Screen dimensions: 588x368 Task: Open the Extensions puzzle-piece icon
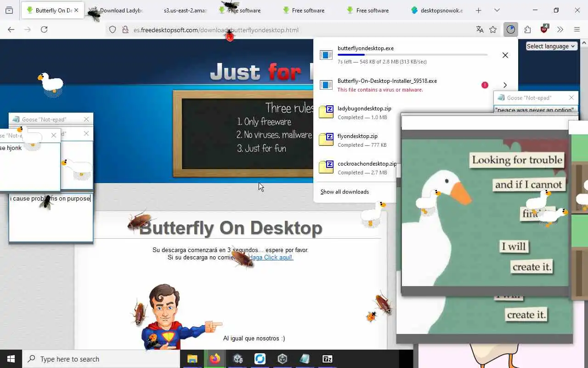(527, 29)
